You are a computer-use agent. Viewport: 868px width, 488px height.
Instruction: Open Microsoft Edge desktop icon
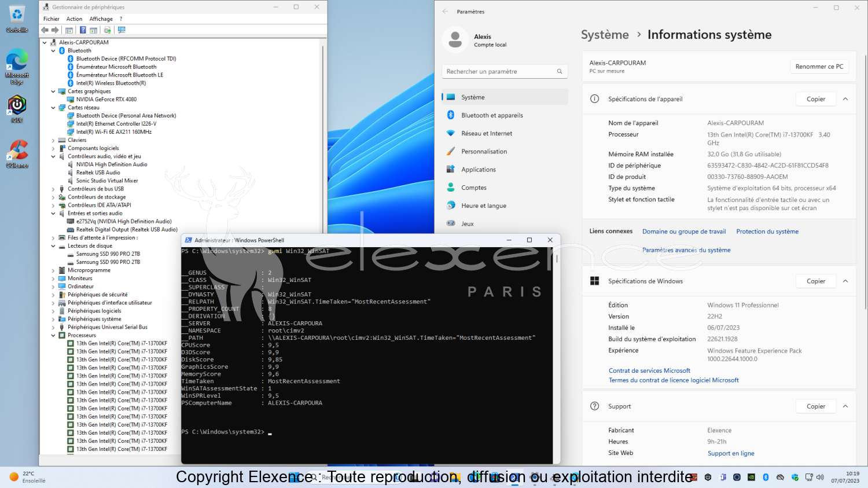17,67
